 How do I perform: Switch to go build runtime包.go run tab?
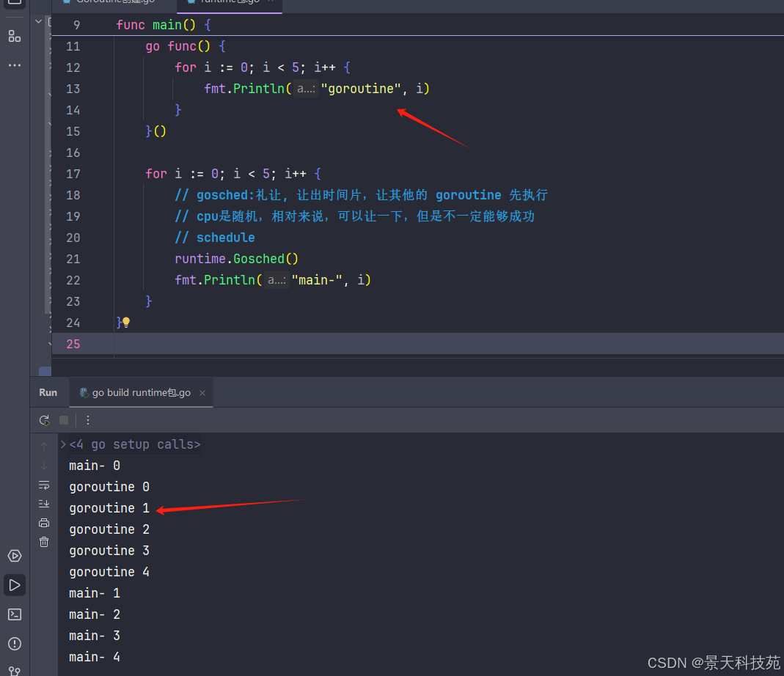(136, 393)
